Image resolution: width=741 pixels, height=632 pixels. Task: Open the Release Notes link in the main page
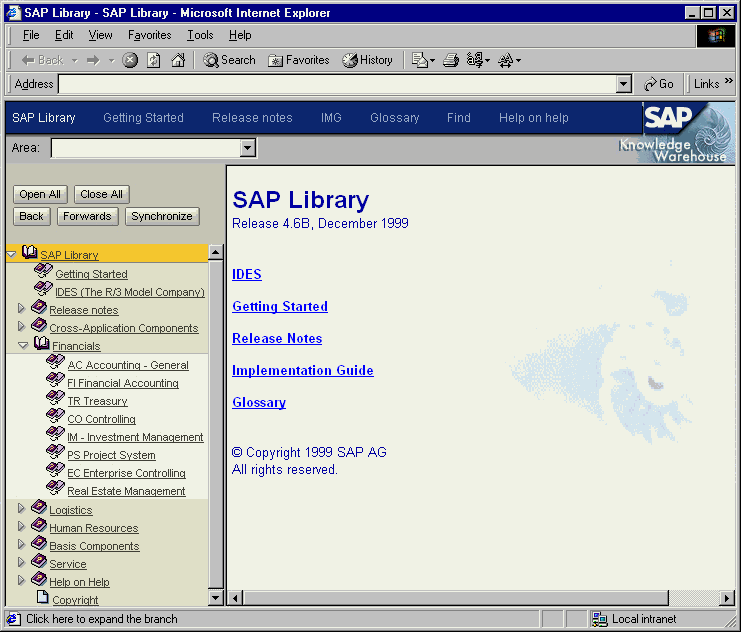[x=277, y=338]
